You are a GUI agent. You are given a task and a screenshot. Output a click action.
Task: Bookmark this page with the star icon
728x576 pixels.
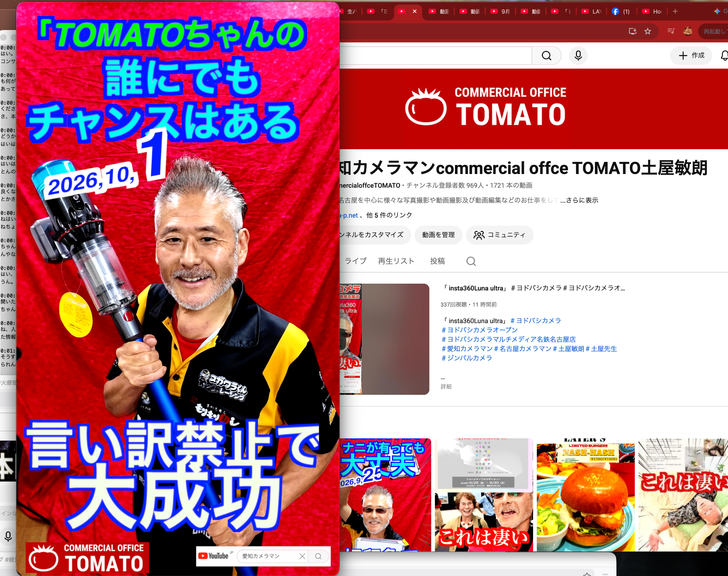pyautogui.click(x=648, y=31)
